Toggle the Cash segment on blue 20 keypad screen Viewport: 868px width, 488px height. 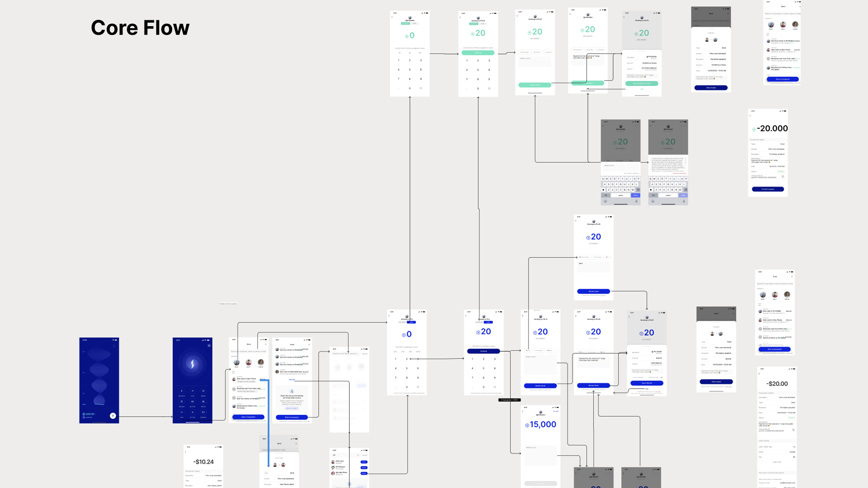click(488, 322)
